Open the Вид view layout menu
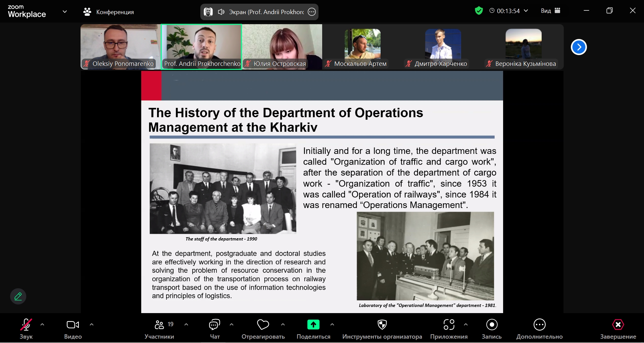The image size is (644, 343). pos(551,11)
